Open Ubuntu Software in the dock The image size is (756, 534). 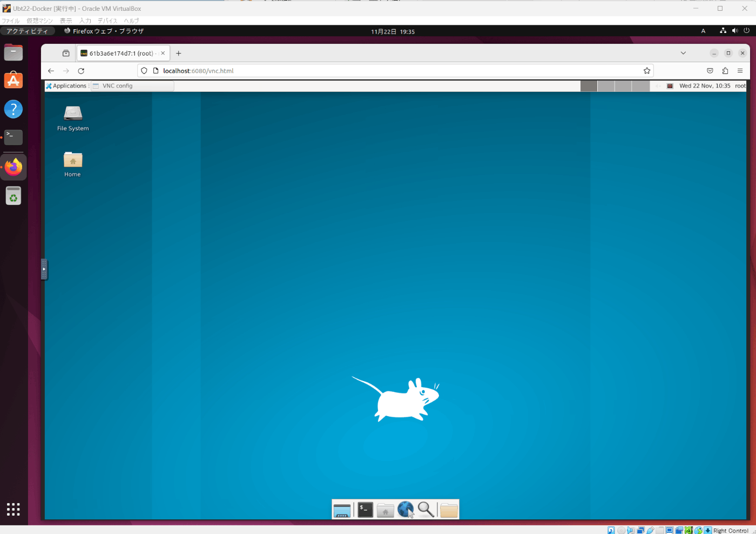[13, 81]
